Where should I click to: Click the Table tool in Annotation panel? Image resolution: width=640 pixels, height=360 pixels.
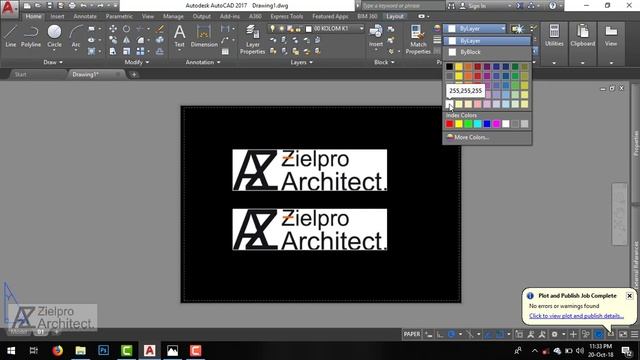point(225,51)
